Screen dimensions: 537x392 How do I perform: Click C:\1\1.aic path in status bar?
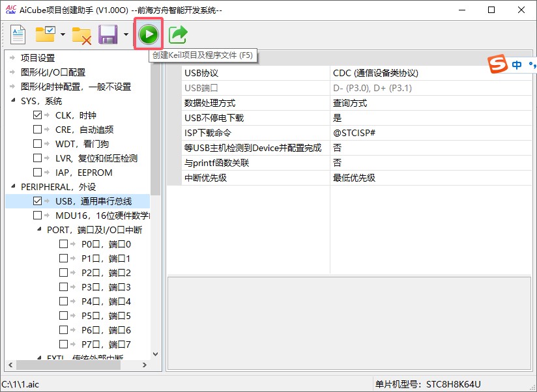point(20,384)
